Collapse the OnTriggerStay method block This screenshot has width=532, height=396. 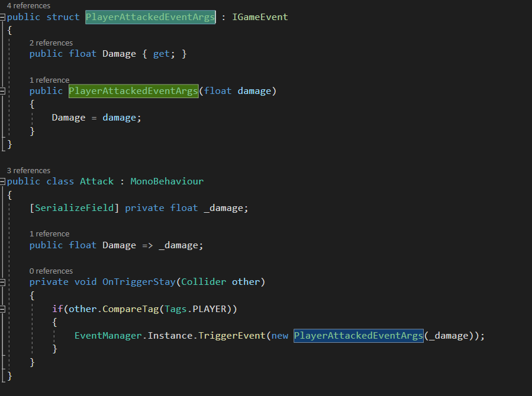pyautogui.click(x=2, y=282)
